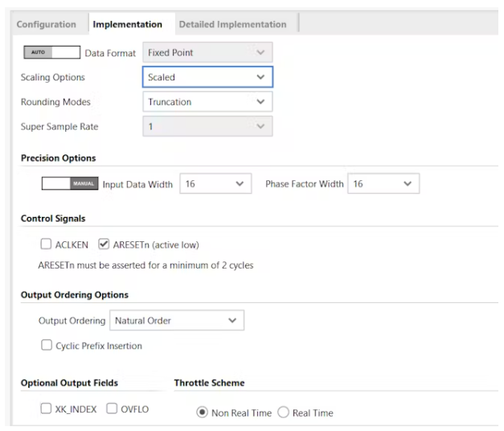The width and height of the screenshot is (504, 431).
Task: Open the Output Ordering dropdown
Action: [x=175, y=321]
